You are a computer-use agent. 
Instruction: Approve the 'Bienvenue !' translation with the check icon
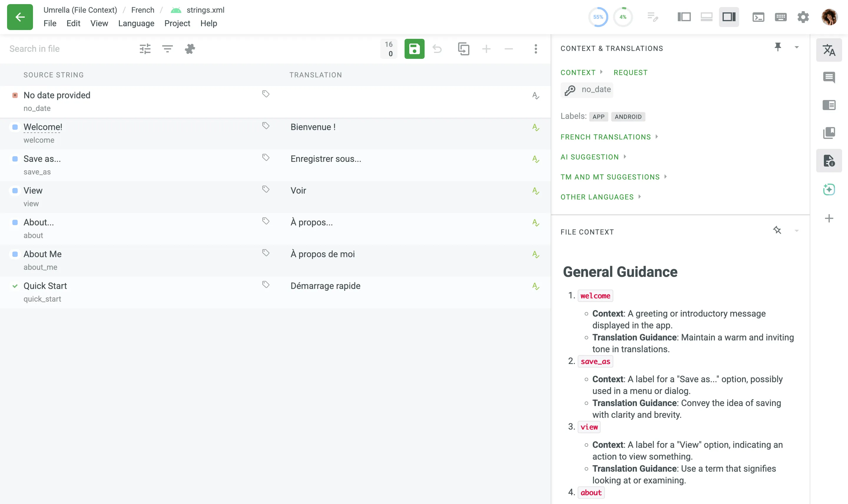536,127
